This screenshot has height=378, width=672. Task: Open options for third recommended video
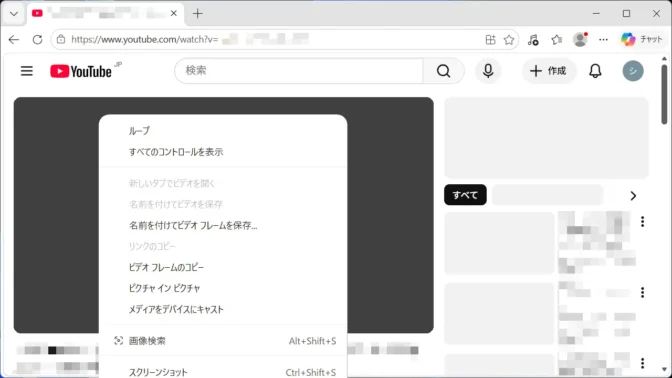point(642,363)
